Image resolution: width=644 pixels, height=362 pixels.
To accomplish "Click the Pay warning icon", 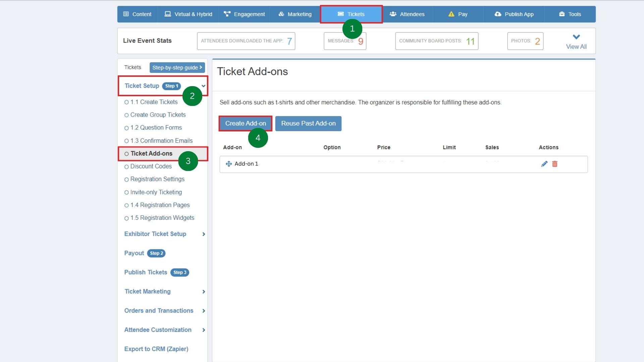I will (451, 14).
